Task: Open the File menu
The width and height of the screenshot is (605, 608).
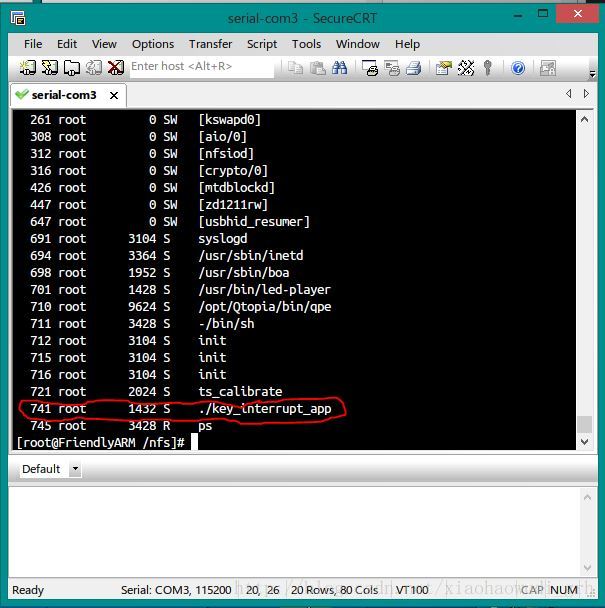Action: [33, 44]
